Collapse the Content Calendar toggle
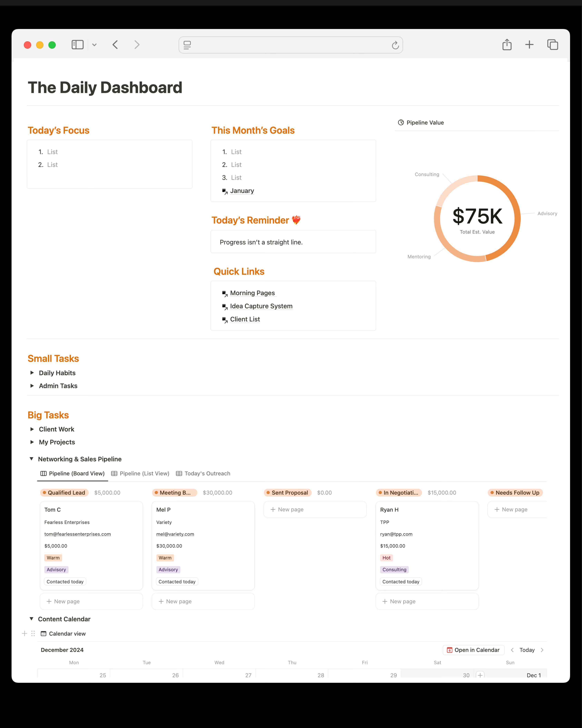 point(31,619)
